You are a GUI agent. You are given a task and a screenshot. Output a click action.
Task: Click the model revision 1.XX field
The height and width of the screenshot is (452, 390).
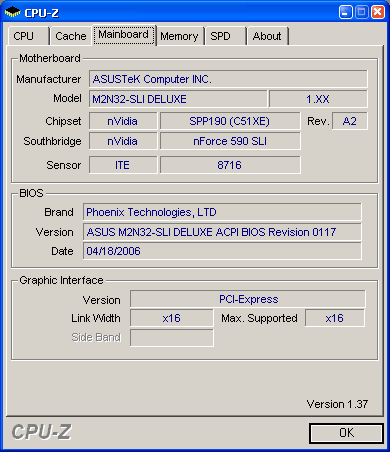click(318, 99)
